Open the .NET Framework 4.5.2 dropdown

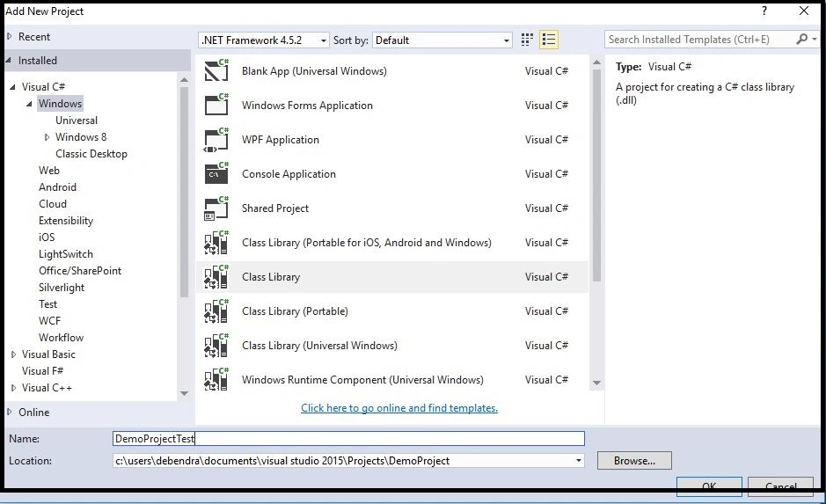pos(263,40)
